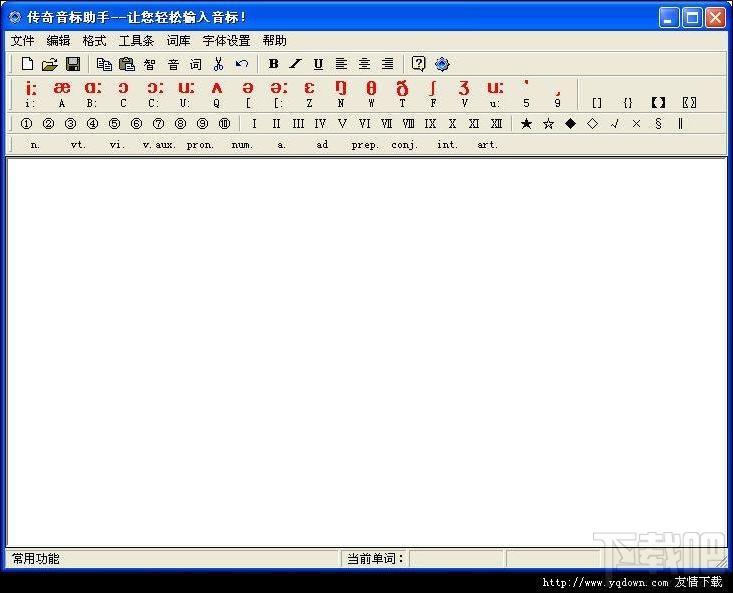Cut selection with the scissors icon
This screenshot has height=593, width=733.
coord(218,64)
